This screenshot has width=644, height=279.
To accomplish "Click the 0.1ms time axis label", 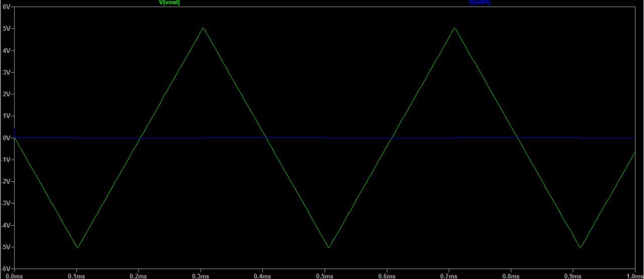I will (x=76, y=276).
